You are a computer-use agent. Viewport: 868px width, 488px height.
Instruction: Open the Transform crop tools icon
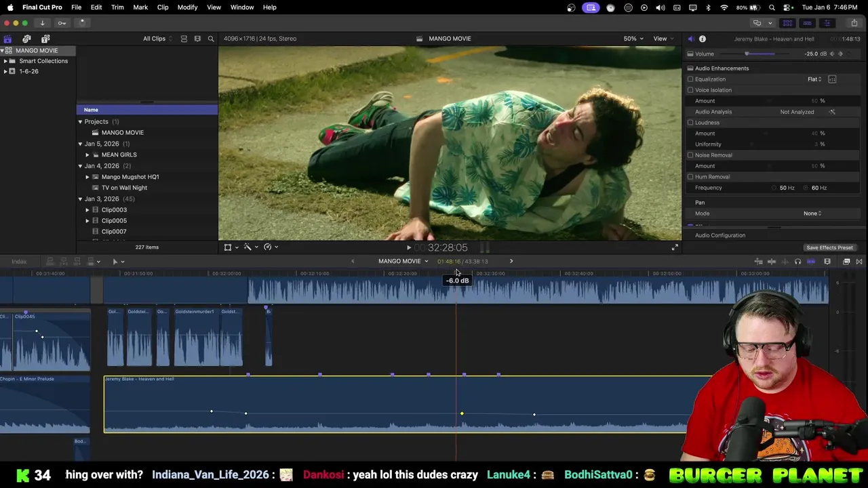[228, 247]
